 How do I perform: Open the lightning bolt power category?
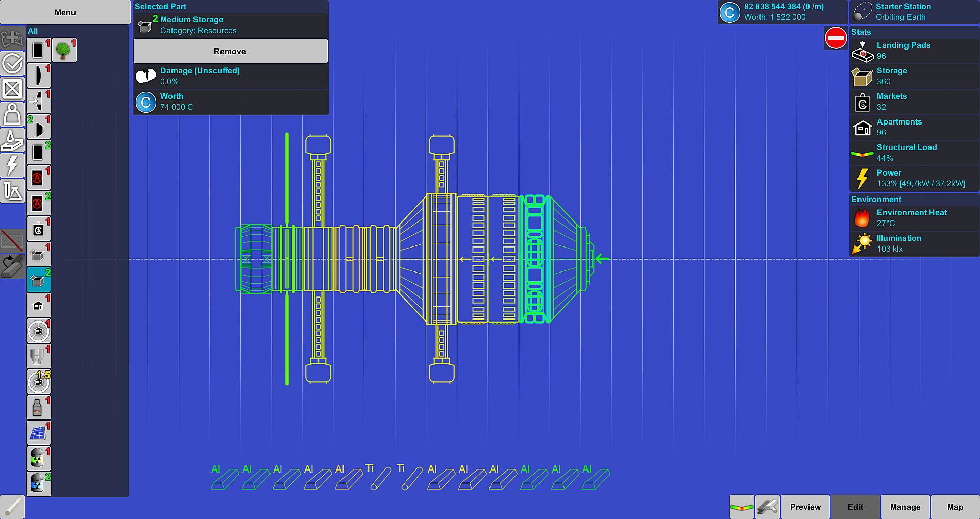[12, 165]
